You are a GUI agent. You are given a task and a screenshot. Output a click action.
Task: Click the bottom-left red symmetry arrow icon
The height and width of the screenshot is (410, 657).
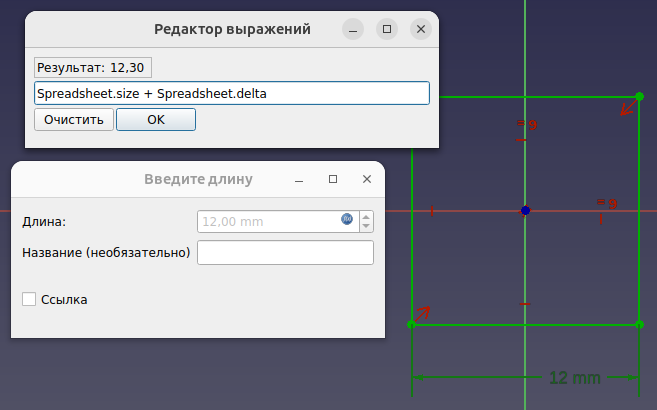422,314
